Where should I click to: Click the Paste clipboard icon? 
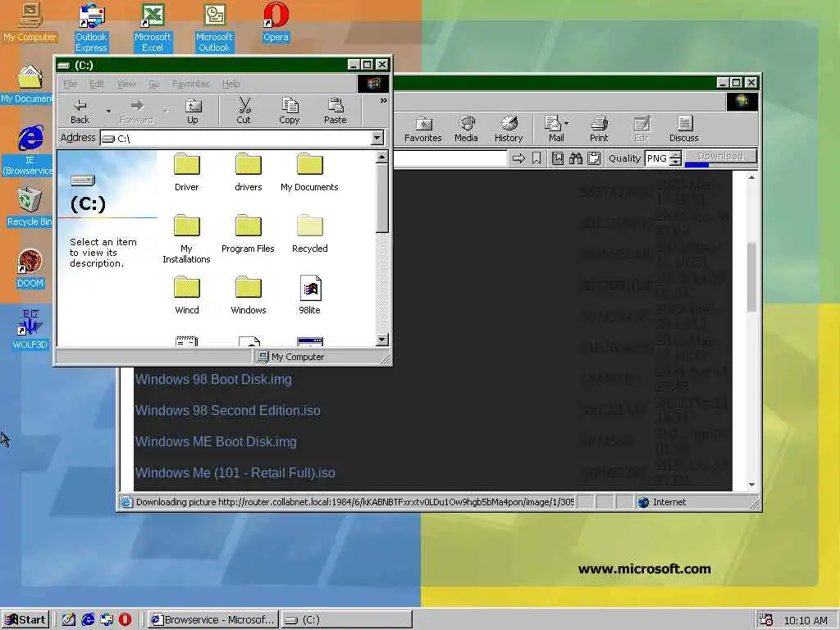[336, 112]
